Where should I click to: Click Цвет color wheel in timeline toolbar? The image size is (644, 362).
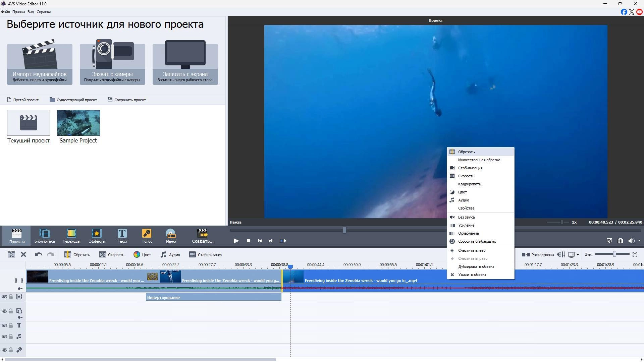(x=142, y=255)
